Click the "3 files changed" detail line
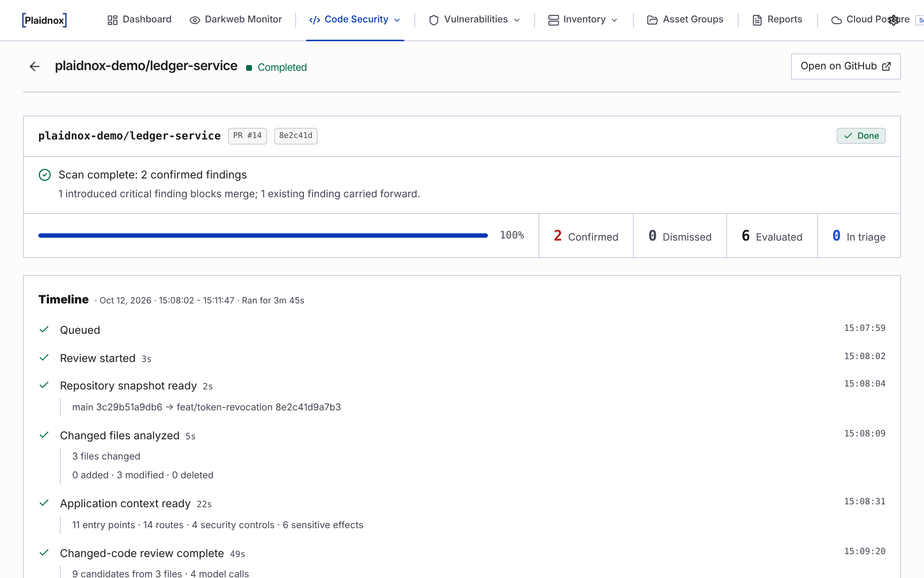The image size is (924, 578). (x=106, y=456)
